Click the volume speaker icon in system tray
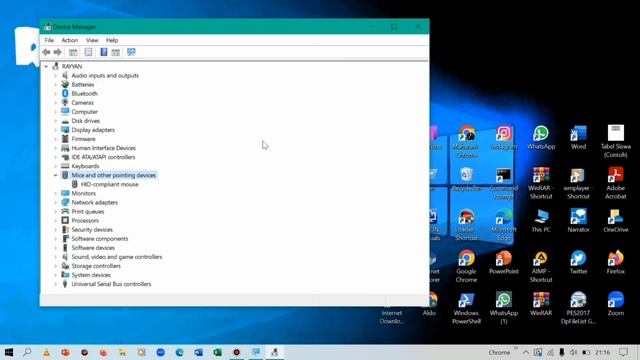The width and height of the screenshot is (640, 360). pos(573,352)
